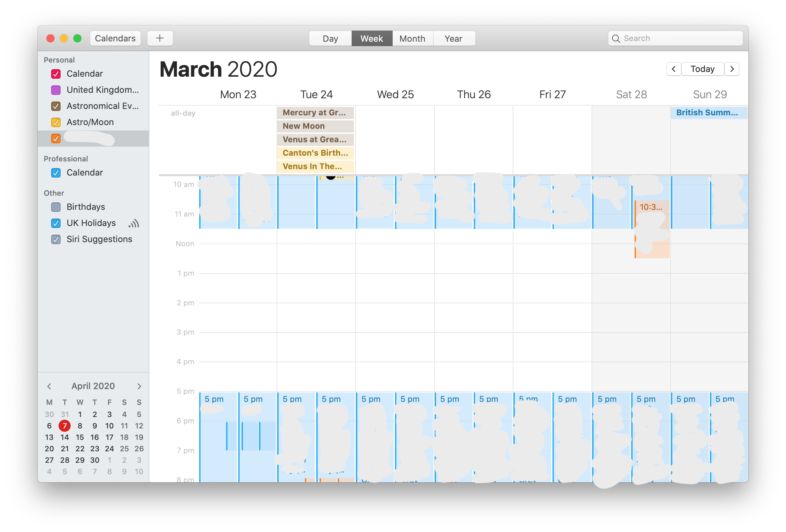The image size is (786, 532).
Task: Select United Kingdom... calendar row
Action: (x=93, y=90)
